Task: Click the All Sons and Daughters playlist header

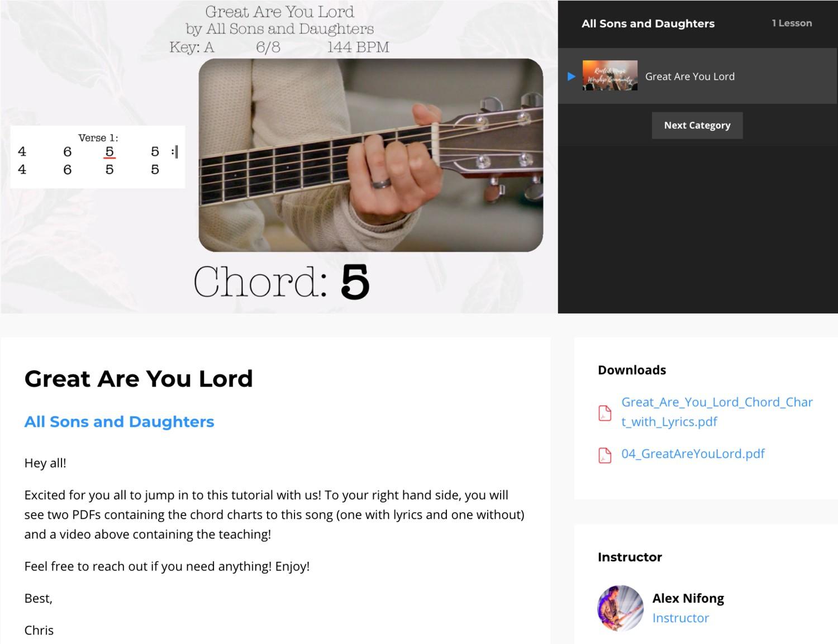Action: pyautogui.click(x=648, y=23)
